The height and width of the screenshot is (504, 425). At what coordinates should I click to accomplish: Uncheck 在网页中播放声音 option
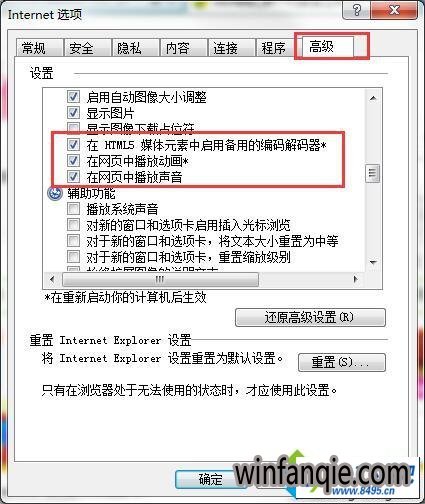(x=73, y=176)
